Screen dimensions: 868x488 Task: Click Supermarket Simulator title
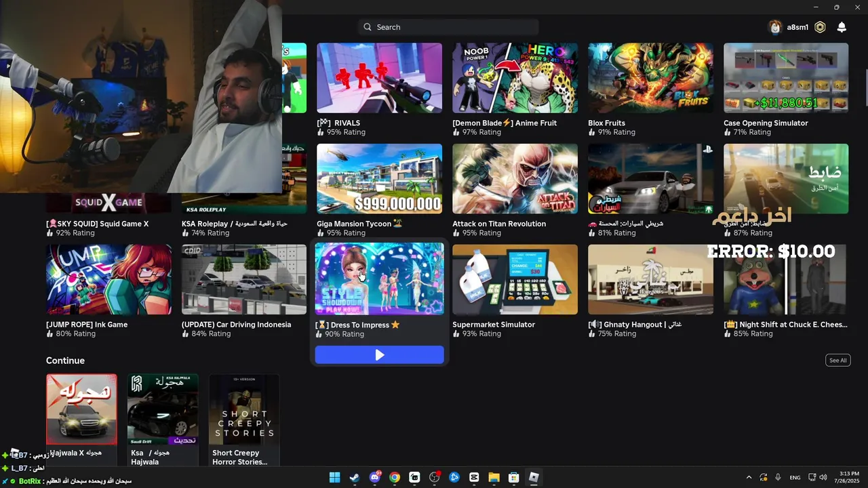tap(494, 325)
